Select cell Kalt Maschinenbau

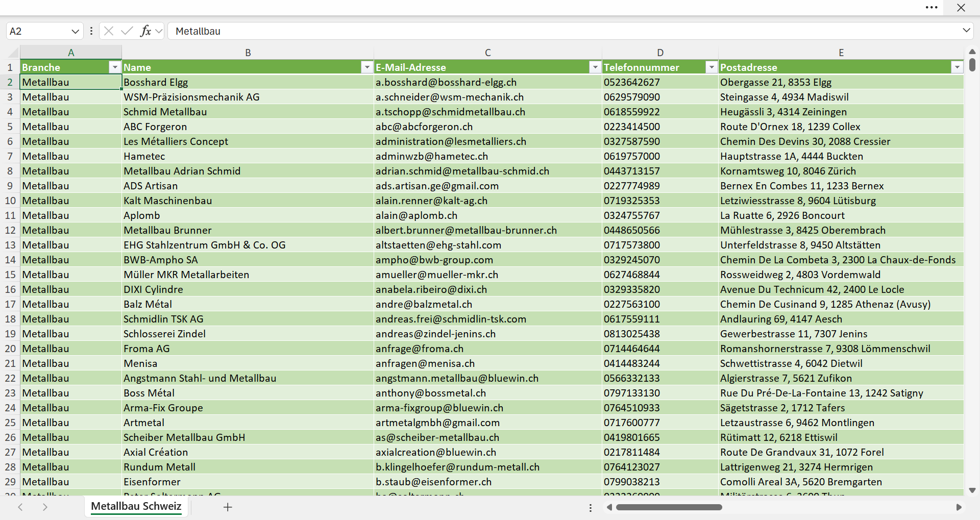248,201
